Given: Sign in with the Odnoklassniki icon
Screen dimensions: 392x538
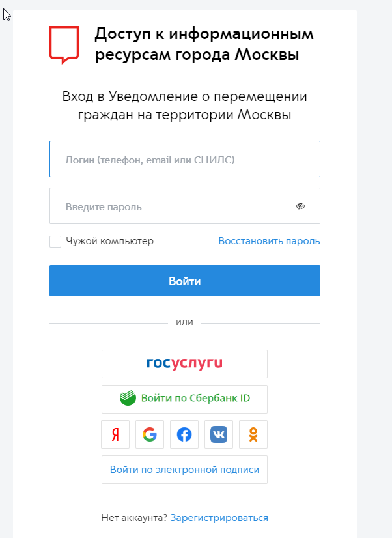Looking at the screenshot, I should coord(253,434).
